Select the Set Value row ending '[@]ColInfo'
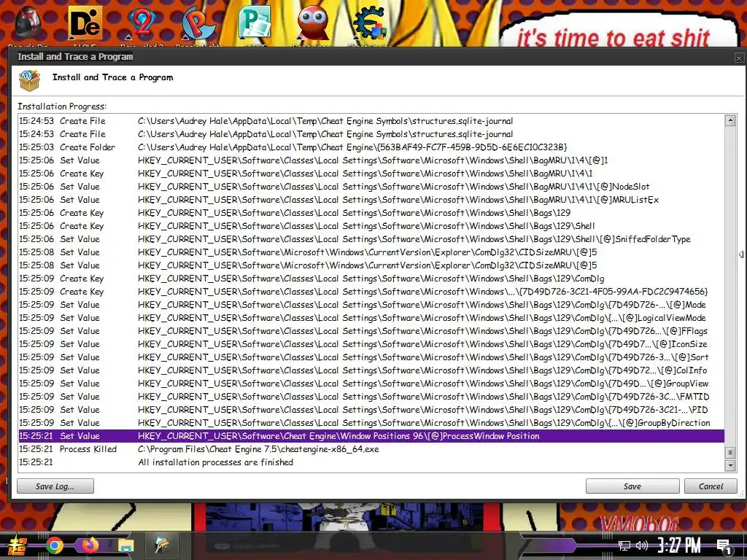The image size is (747, 560). point(371,370)
